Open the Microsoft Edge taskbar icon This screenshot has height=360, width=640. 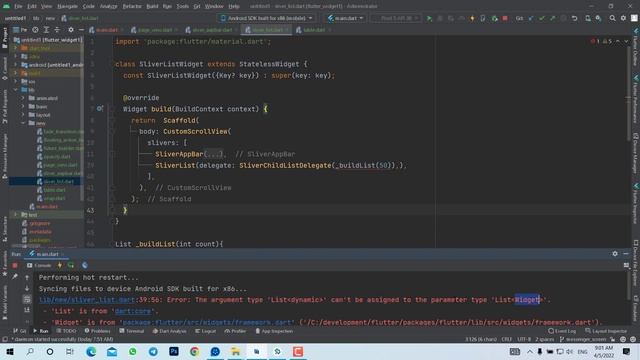91,351
